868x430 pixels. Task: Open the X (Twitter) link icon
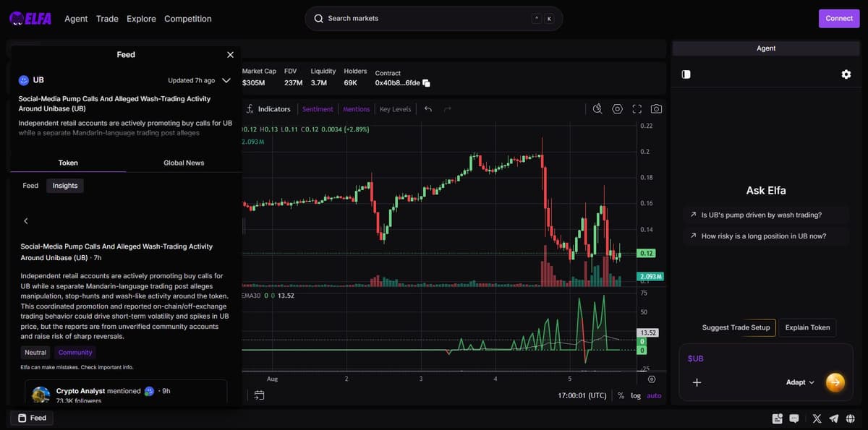(817, 418)
